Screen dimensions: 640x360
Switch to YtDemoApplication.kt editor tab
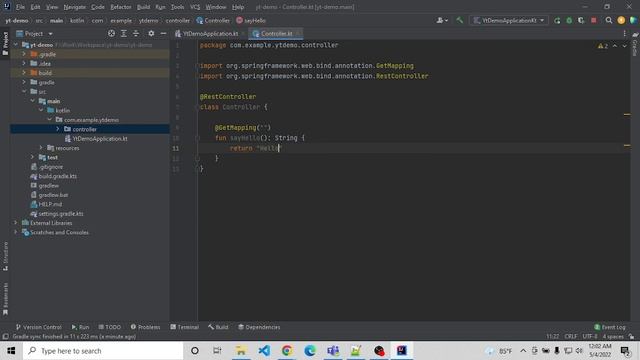210,33
